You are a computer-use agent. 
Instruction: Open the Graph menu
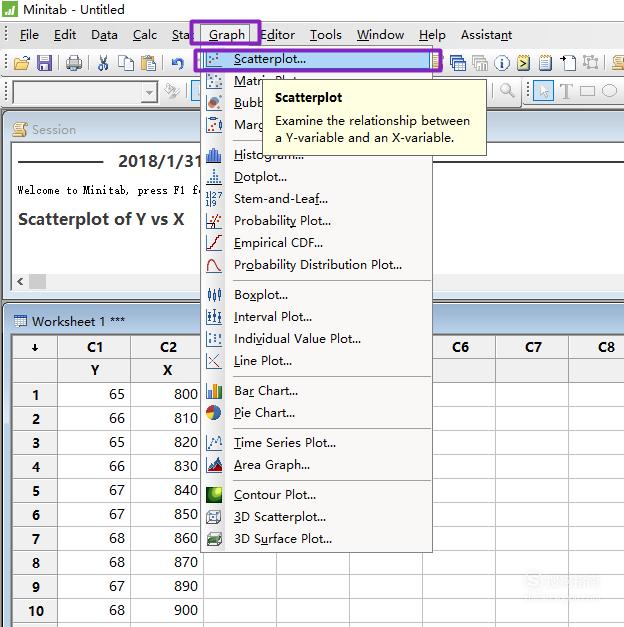coord(226,35)
